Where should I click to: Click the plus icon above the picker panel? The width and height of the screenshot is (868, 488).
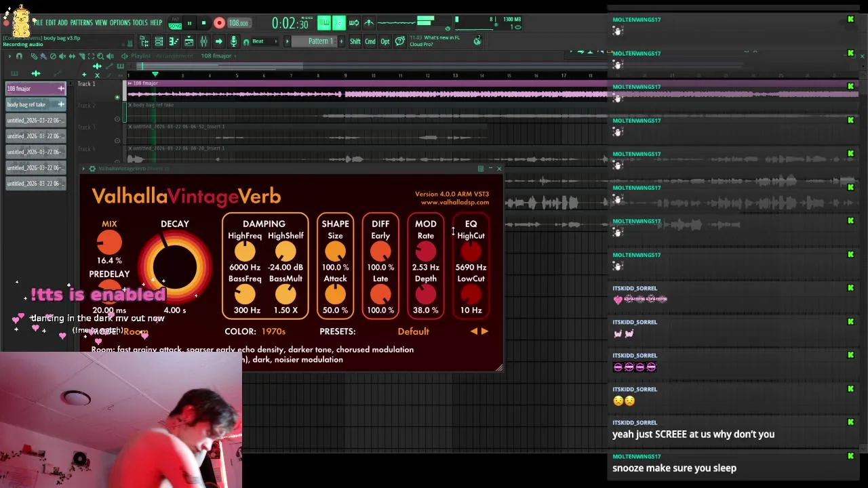[x=84, y=74]
